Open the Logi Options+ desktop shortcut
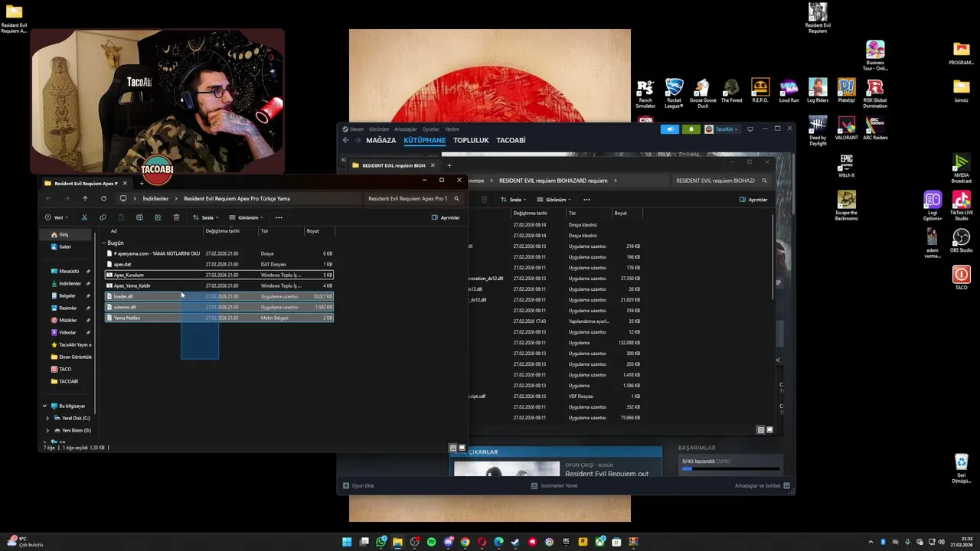This screenshot has width=980, height=551. [x=933, y=205]
